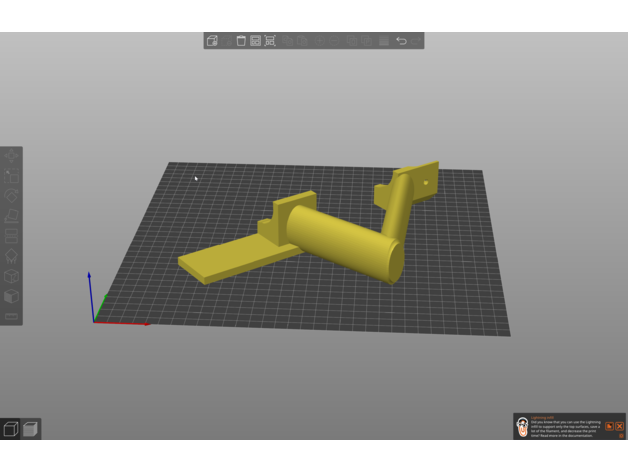Open the Seam painting tool
Viewport: 628px width, 472px height.
point(12,276)
